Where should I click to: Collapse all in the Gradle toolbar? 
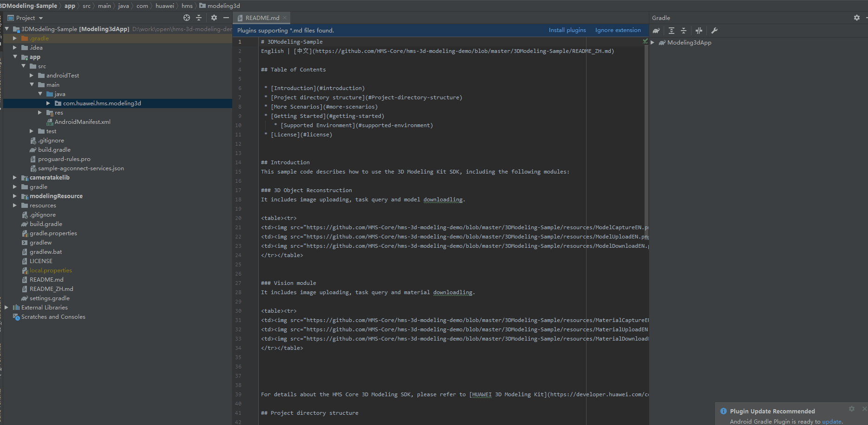point(684,31)
